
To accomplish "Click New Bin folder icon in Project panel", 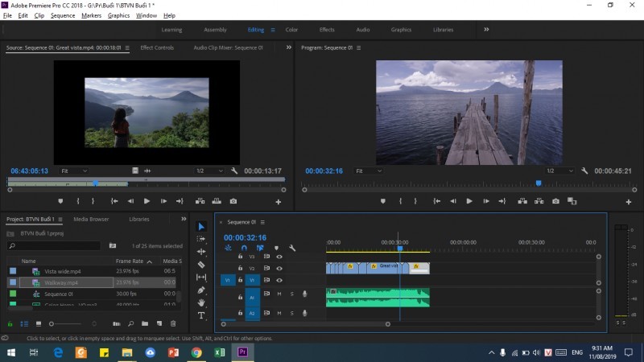I will click(x=145, y=324).
